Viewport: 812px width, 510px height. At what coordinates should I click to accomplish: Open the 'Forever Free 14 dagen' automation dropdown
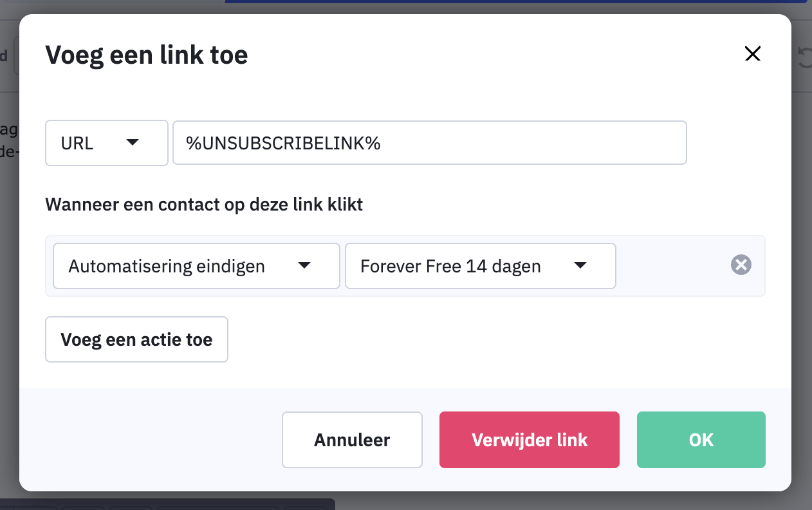point(480,266)
